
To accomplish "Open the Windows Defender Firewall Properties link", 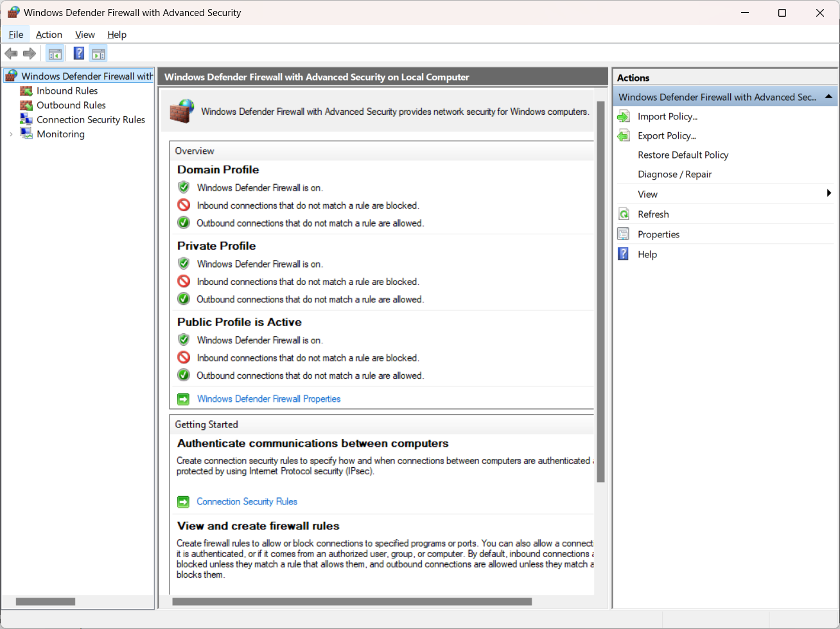I will 268,399.
